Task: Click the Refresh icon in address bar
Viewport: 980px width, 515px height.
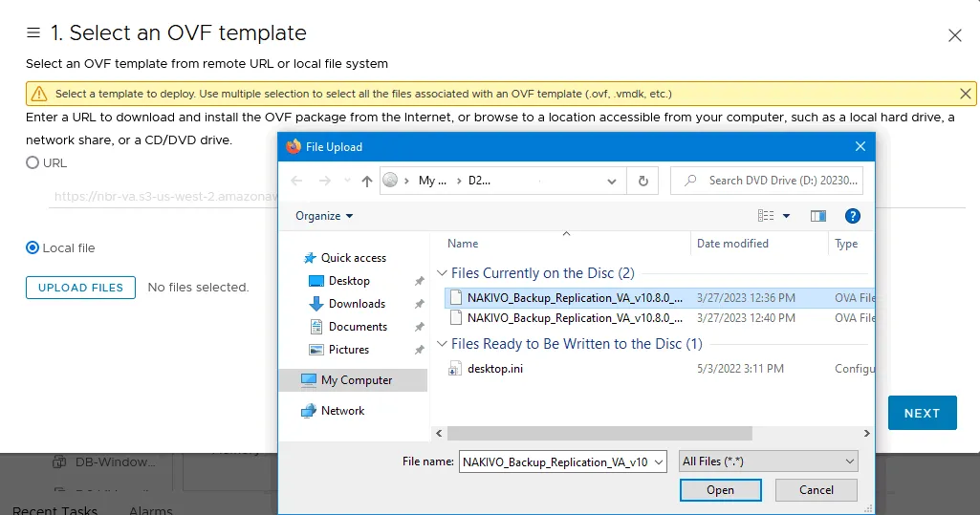Action: click(x=642, y=181)
